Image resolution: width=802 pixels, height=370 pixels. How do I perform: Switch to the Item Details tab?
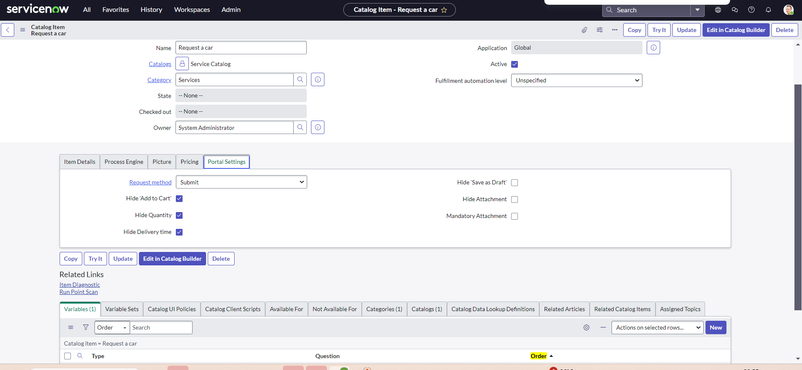(x=79, y=161)
